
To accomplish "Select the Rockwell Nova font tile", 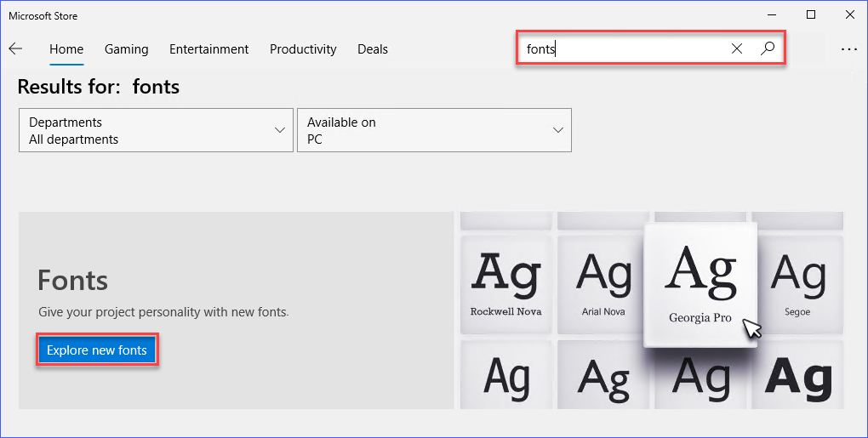I will coord(506,285).
